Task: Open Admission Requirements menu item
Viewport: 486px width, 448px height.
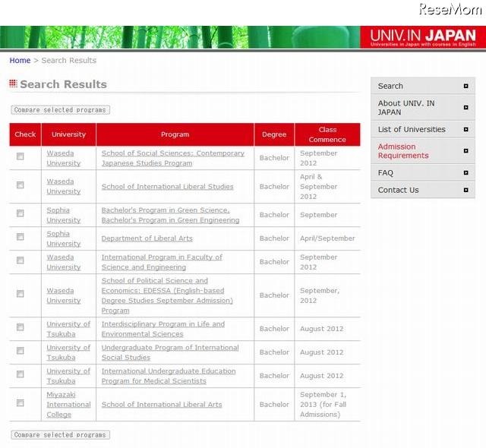Action: tap(423, 151)
